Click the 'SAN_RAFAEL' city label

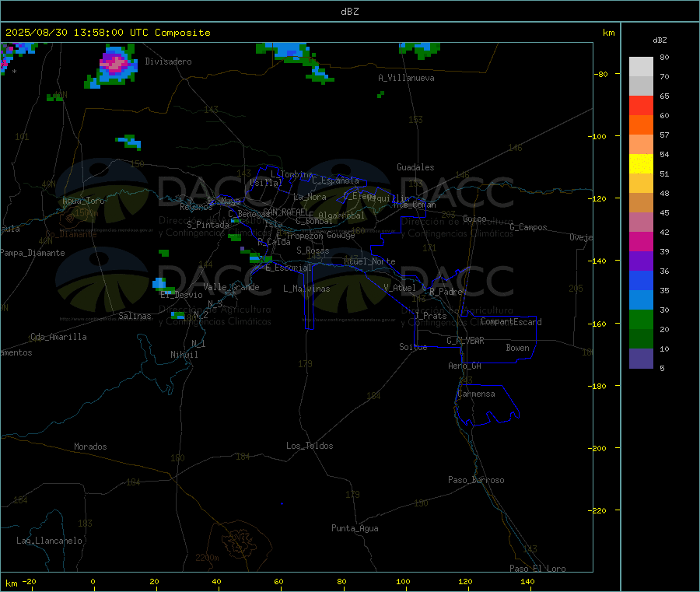click(285, 212)
